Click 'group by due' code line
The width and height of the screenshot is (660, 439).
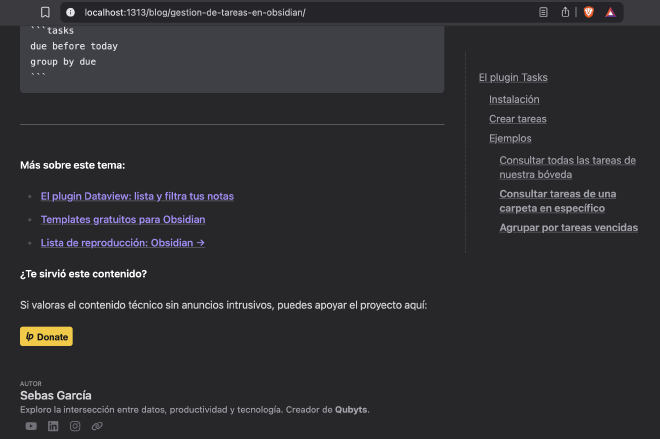63,61
